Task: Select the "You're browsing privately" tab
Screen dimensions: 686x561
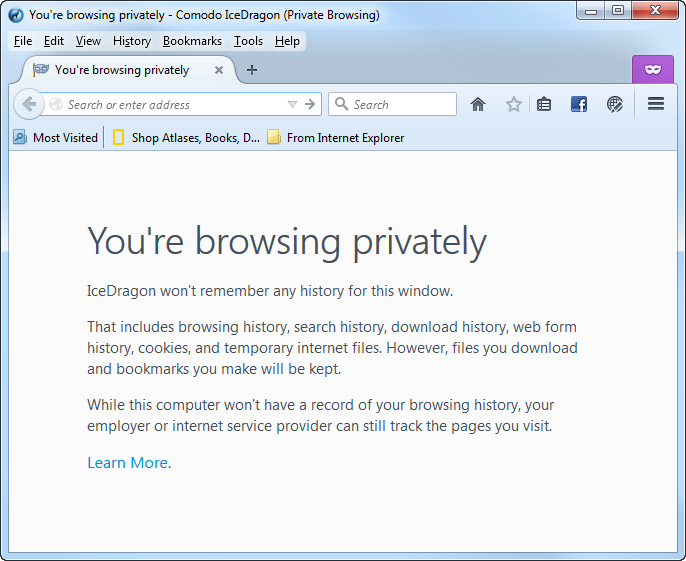Action: pyautogui.click(x=127, y=70)
